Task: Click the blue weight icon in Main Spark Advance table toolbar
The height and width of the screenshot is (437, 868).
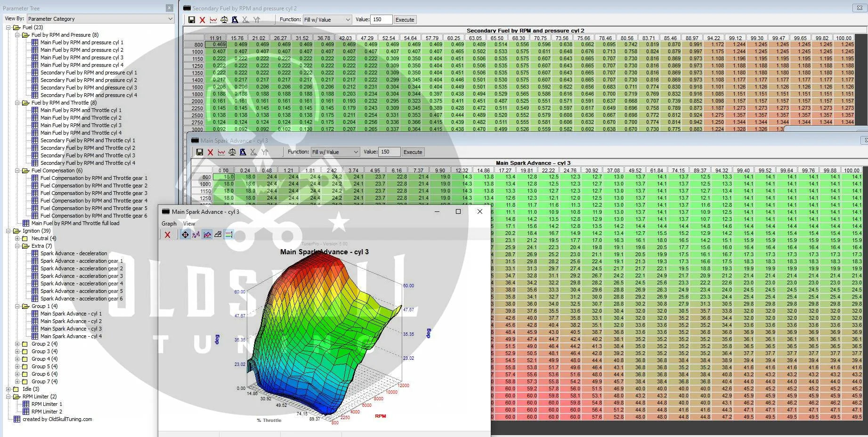Action: (243, 152)
